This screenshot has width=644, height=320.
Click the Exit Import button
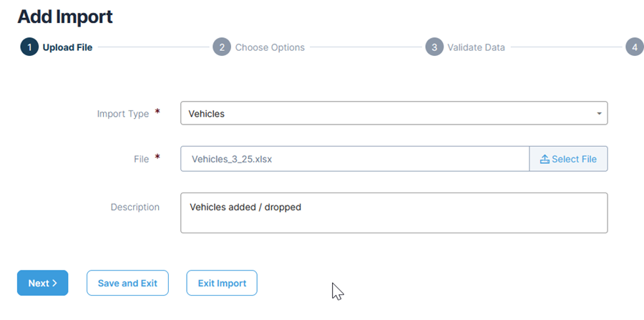coord(222,283)
